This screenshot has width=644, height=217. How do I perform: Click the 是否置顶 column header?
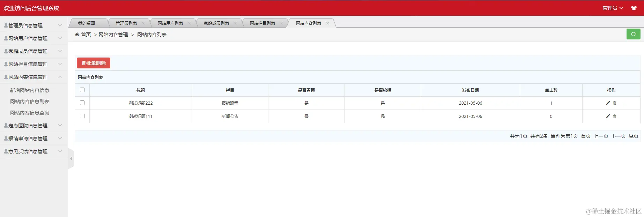[306, 90]
